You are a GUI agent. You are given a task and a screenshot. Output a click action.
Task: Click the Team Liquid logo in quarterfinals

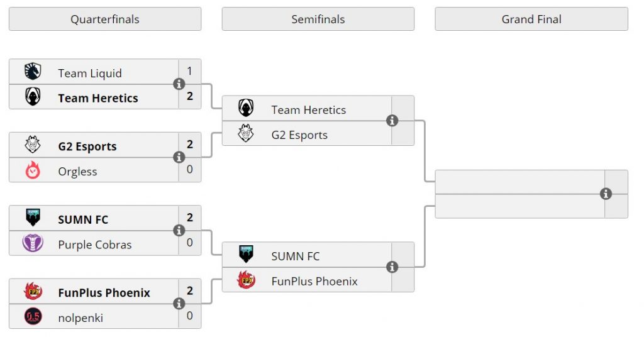pos(33,72)
